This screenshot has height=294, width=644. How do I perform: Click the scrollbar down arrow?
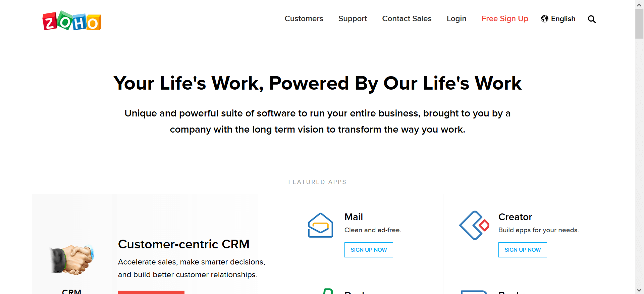point(639,290)
